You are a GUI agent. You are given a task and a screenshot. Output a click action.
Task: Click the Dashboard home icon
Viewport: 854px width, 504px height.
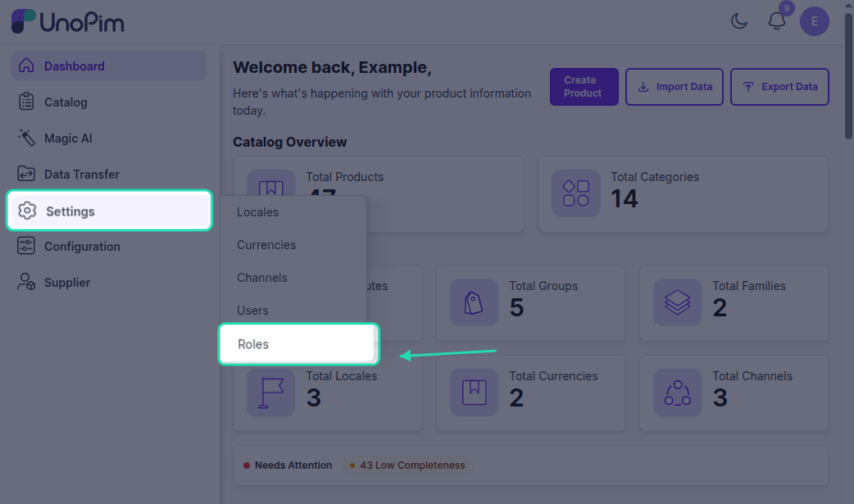26,66
